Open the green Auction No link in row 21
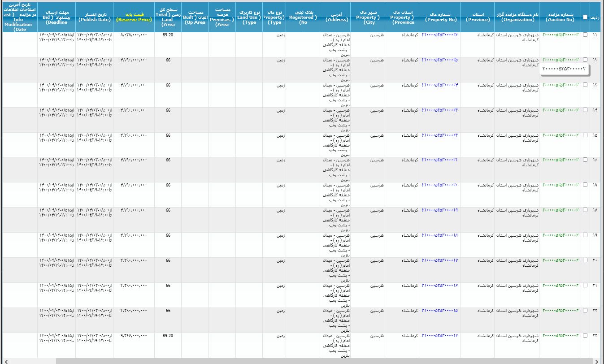 coord(561,285)
